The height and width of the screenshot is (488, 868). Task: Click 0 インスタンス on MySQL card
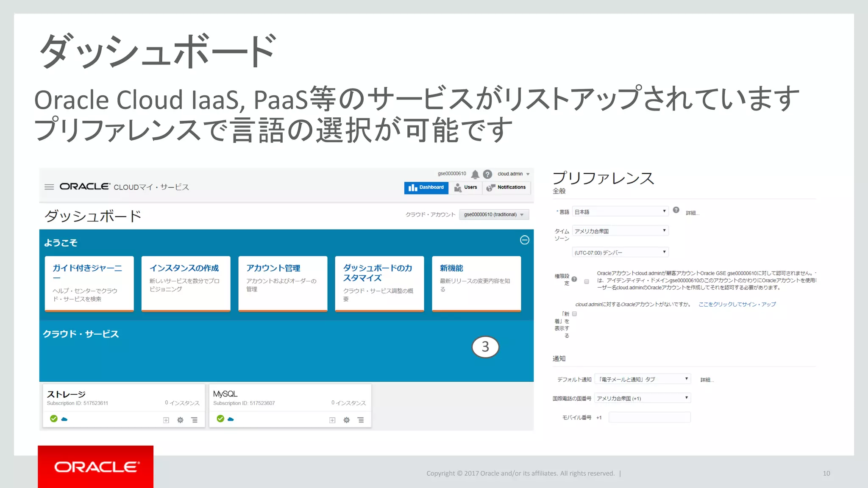(348, 403)
